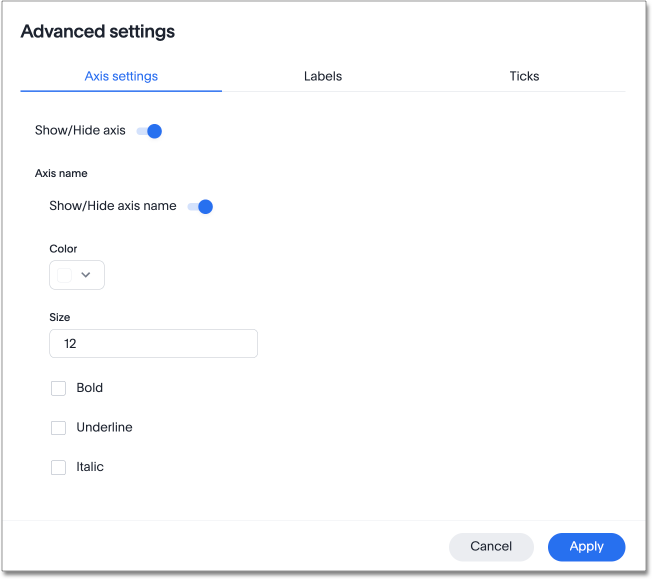Click the Bold label text
The image size is (652, 579).
[x=90, y=388]
